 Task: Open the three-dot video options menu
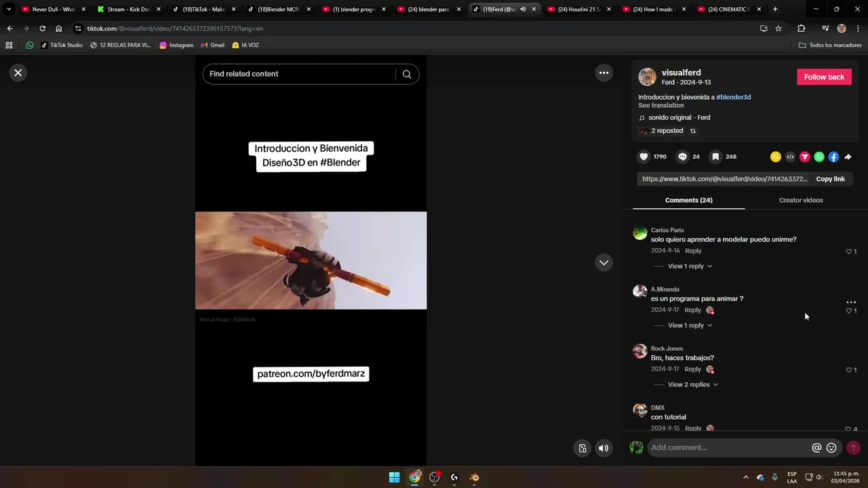point(604,73)
